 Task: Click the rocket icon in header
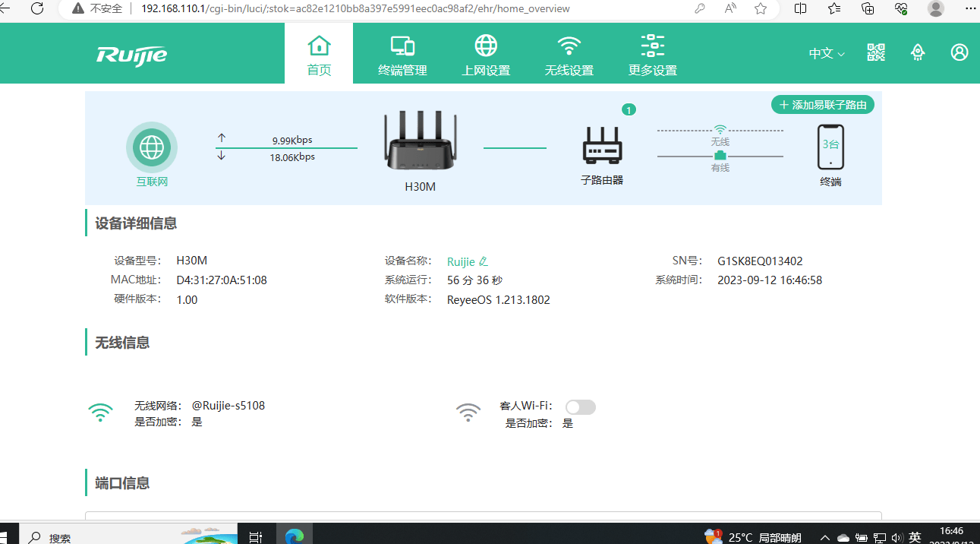(x=918, y=52)
